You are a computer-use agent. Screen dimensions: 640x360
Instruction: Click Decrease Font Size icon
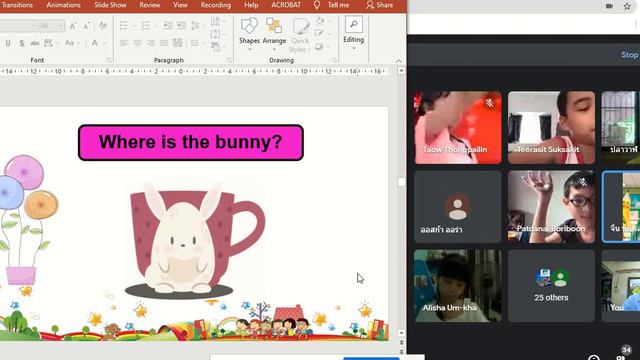86,26
